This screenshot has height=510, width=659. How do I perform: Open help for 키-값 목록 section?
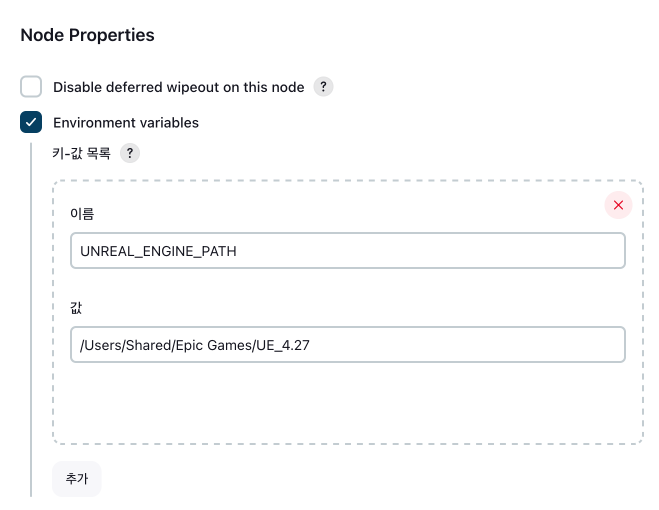pyautogui.click(x=129, y=154)
